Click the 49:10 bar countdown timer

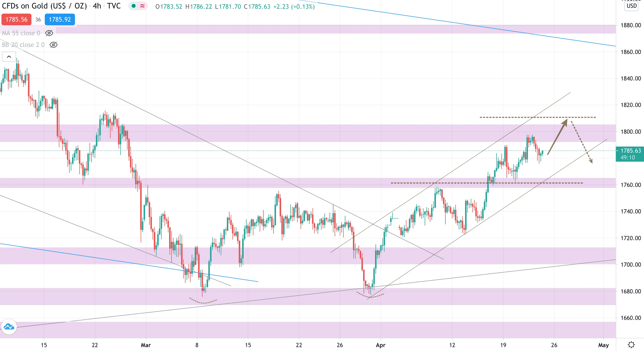[627, 158]
